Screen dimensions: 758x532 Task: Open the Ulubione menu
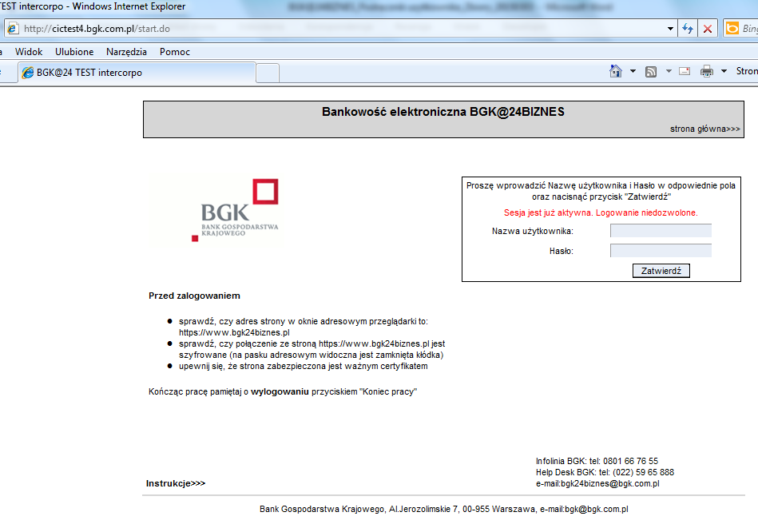pos(74,52)
